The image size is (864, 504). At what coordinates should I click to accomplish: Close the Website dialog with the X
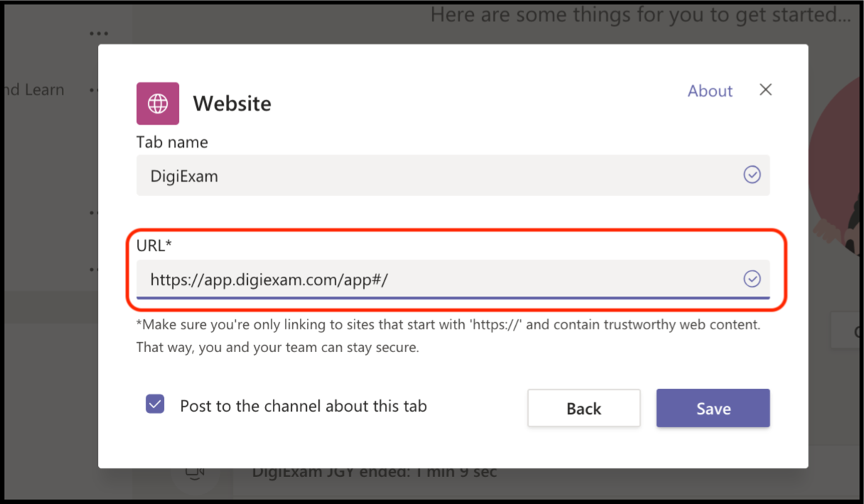[x=765, y=89]
